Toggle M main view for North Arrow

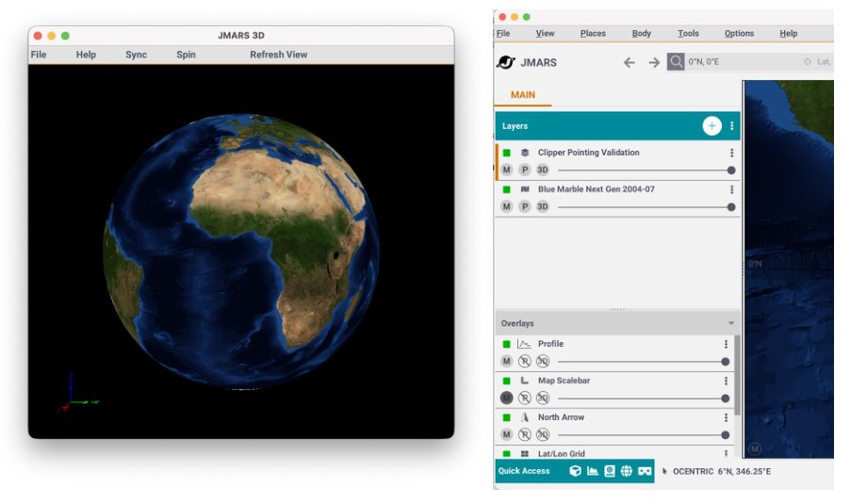pos(506,435)
